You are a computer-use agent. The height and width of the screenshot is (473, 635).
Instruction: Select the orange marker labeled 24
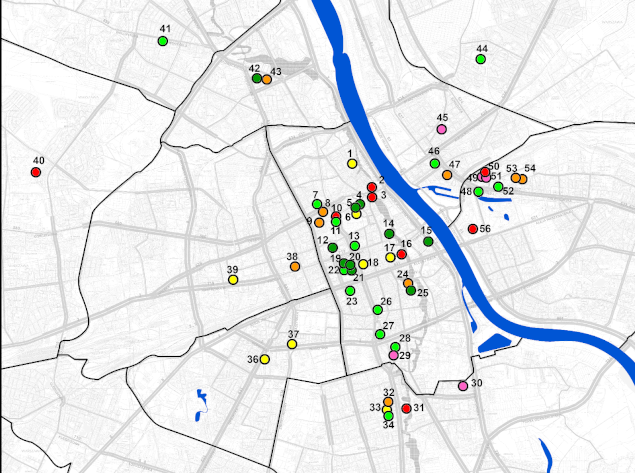tap(408, 283)
